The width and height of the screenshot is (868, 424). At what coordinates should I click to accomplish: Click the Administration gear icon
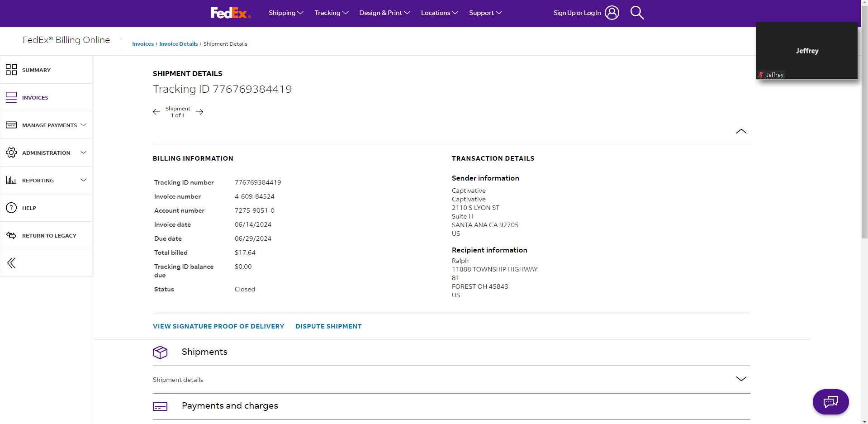[11, 152]
